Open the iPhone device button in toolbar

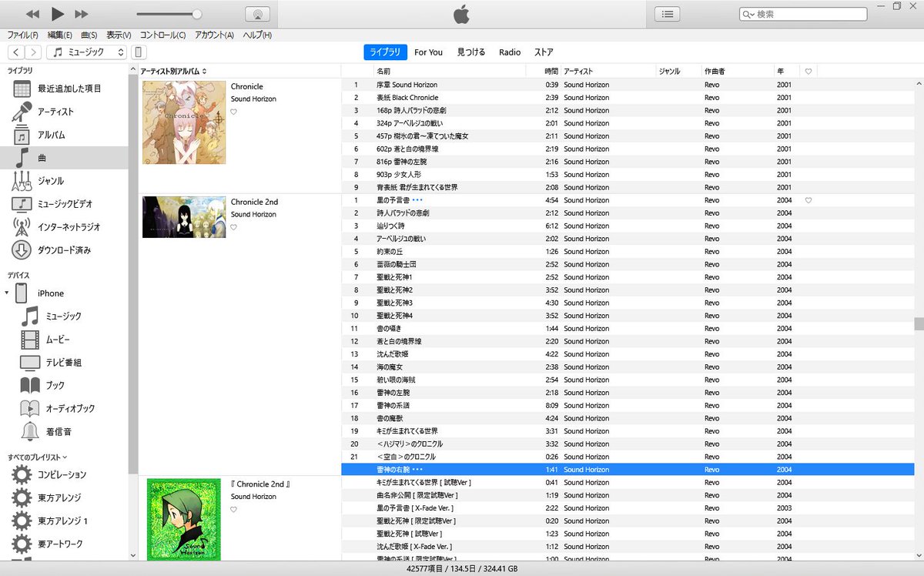click(x=138, y=52)
